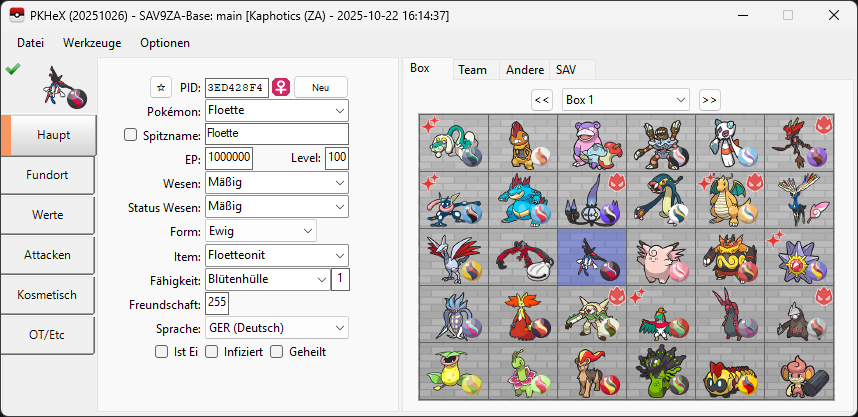Go to previous box with << button

pos(542,100)
